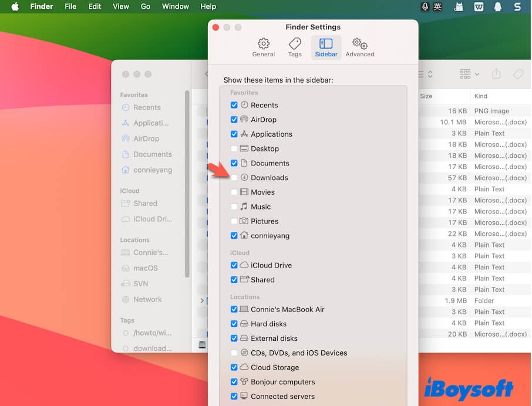Viewport: 532px width, 406px height.
Task: Switch to the Tags settings pane
Action: coord(295,47)
